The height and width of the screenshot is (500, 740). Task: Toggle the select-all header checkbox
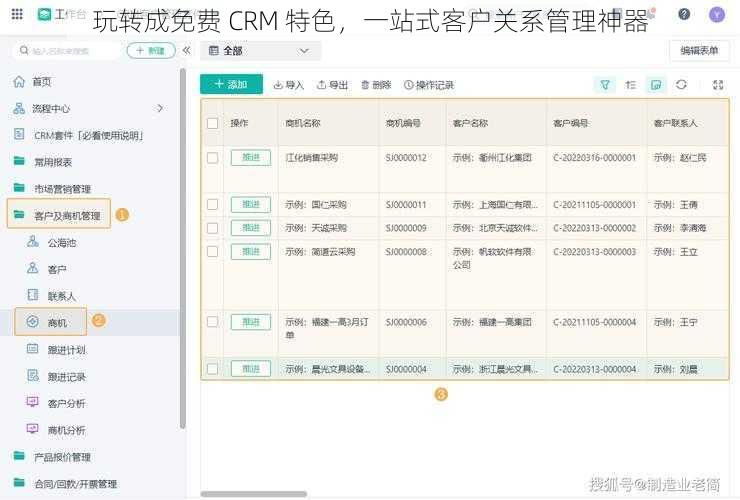click(x=212, y=123)
